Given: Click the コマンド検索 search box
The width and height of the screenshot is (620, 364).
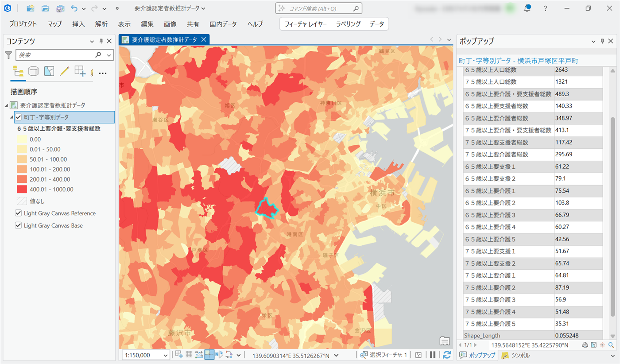Looking at the screenshot, I should [319, 8].
